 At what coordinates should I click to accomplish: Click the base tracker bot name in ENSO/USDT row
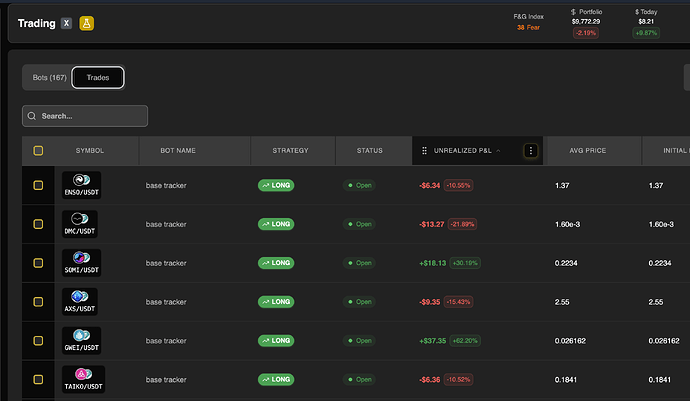[166, 185]
